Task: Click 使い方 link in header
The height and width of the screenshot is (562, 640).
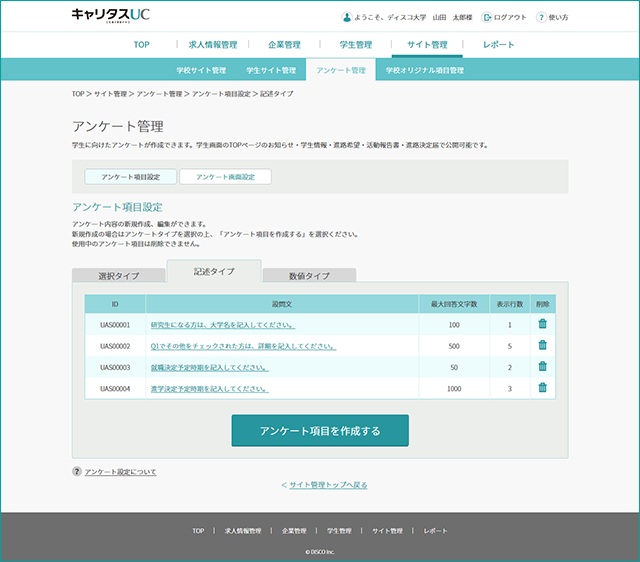Action: coord(558,17)
